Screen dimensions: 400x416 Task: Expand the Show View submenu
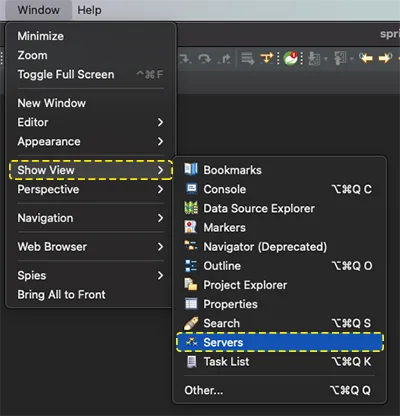click(x=90, y=170)
